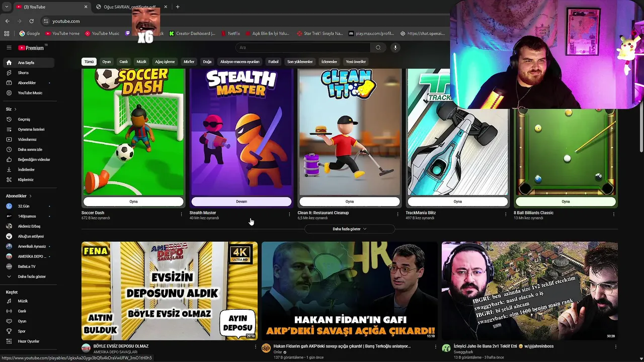The height and width of the screenshot is (362, 644).
Task: Open options menu for Soccer Dash
Action: click(181, 214)
